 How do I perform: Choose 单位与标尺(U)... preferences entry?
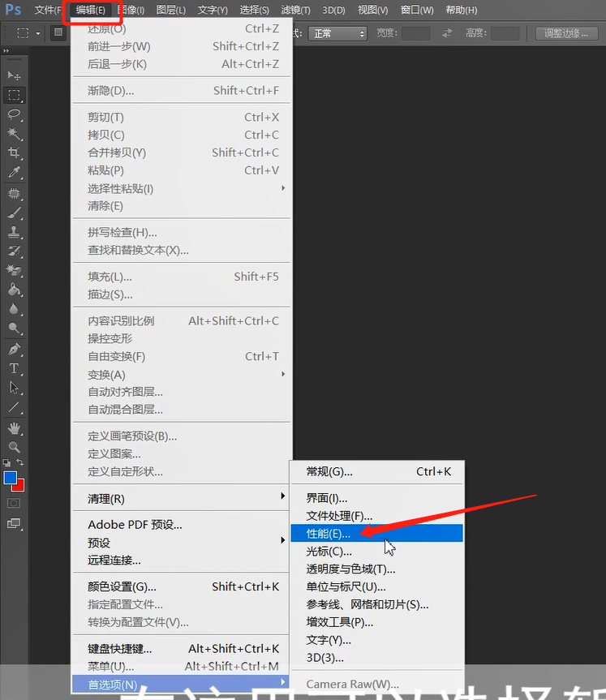pos(376,586)
